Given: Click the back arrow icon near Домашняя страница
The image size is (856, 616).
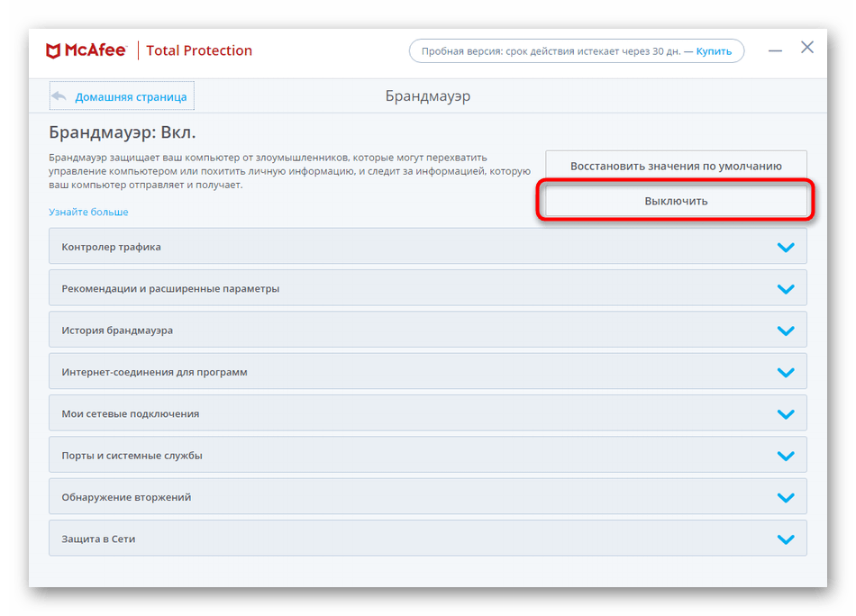Looking at the screenshot, I should tap(59, 96).
